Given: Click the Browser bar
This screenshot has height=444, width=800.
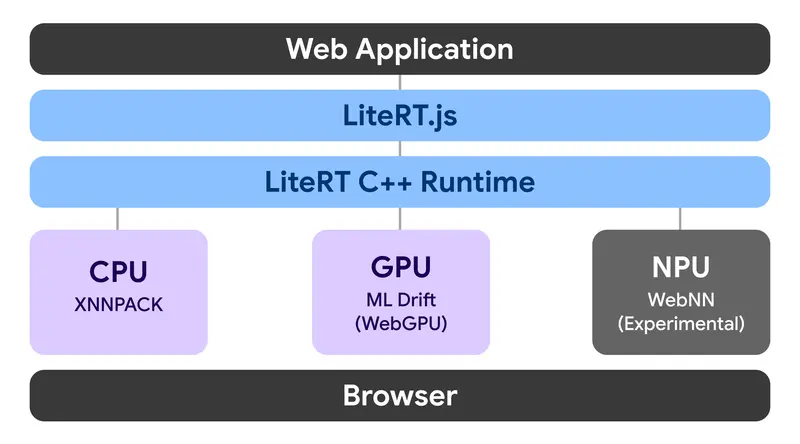Looking at the screenshot, I should [x=400, y=396].
